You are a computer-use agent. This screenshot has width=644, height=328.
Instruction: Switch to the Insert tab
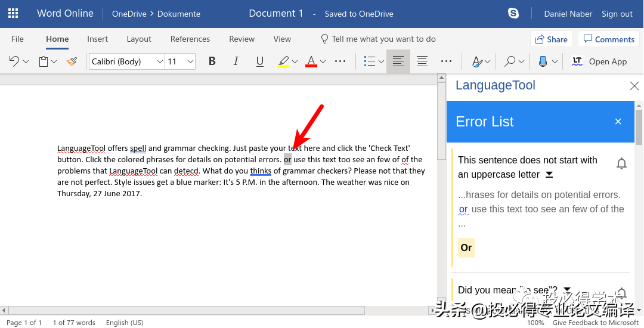97,39
